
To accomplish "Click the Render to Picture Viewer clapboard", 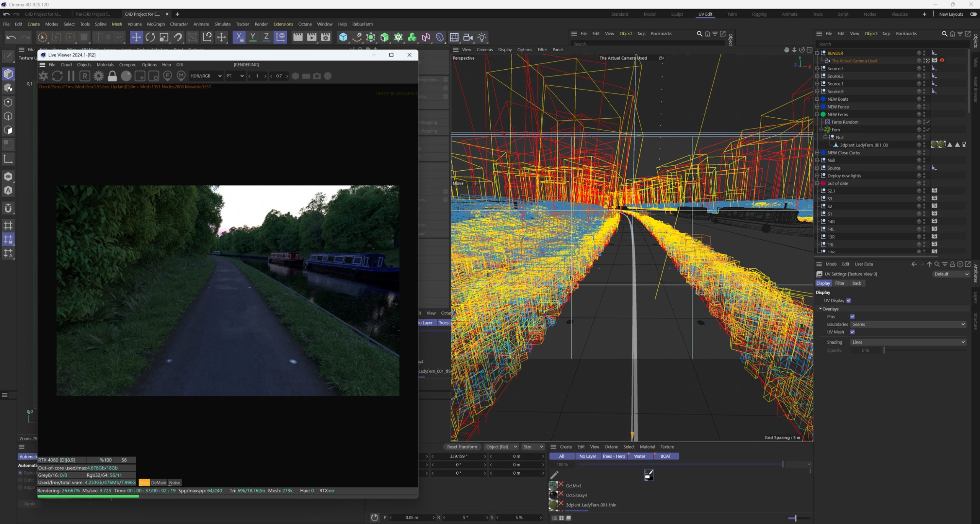I will coord(312,37).
